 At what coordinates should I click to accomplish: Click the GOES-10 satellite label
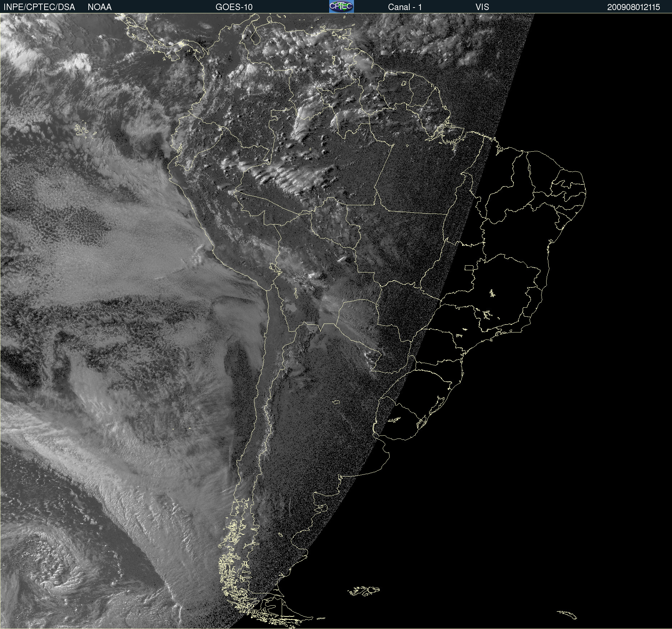234,7
